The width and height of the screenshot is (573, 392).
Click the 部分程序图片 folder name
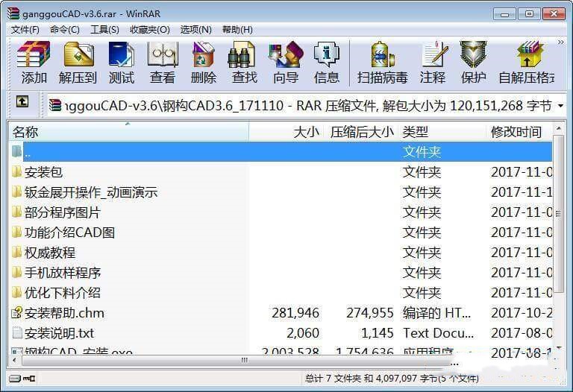click(63, 212)
